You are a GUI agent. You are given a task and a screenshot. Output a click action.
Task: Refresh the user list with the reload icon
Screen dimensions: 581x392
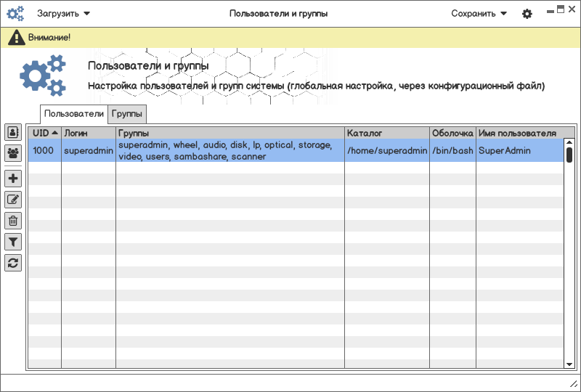(13, 263)
